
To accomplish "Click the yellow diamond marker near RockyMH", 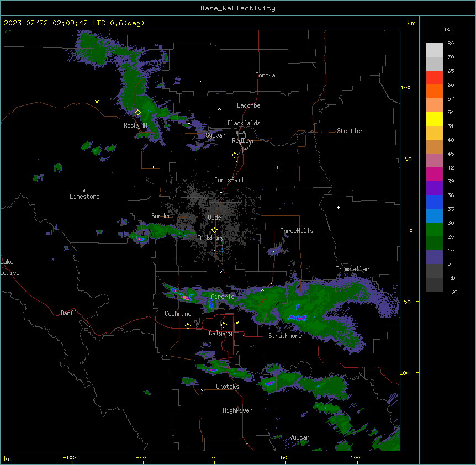I will [x=137, y=113].
